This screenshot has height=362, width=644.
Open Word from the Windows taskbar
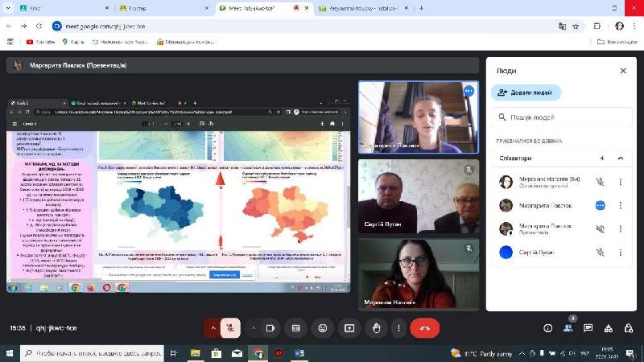(x=299, y=353)
